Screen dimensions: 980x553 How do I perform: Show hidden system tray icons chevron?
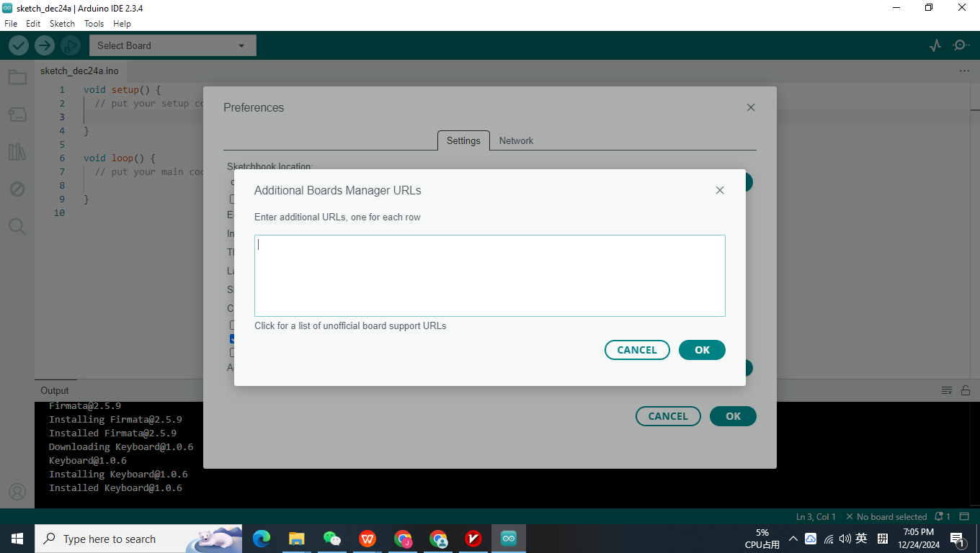pos(793,539)
